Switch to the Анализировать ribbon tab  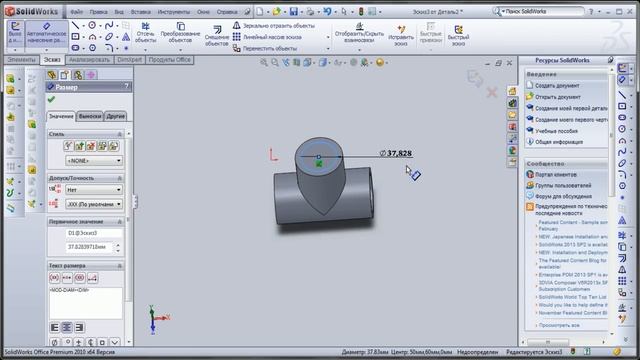pyautogui.click(x=89, y=60)
